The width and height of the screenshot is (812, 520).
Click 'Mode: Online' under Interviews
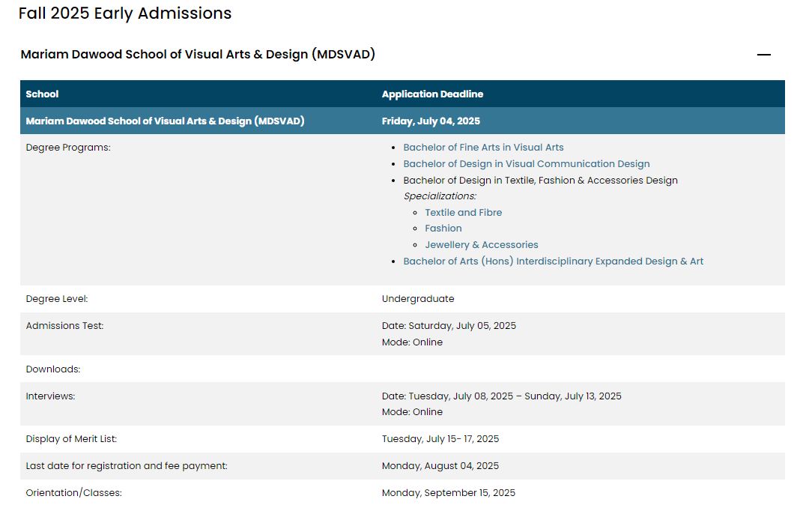tap(412, 412)
